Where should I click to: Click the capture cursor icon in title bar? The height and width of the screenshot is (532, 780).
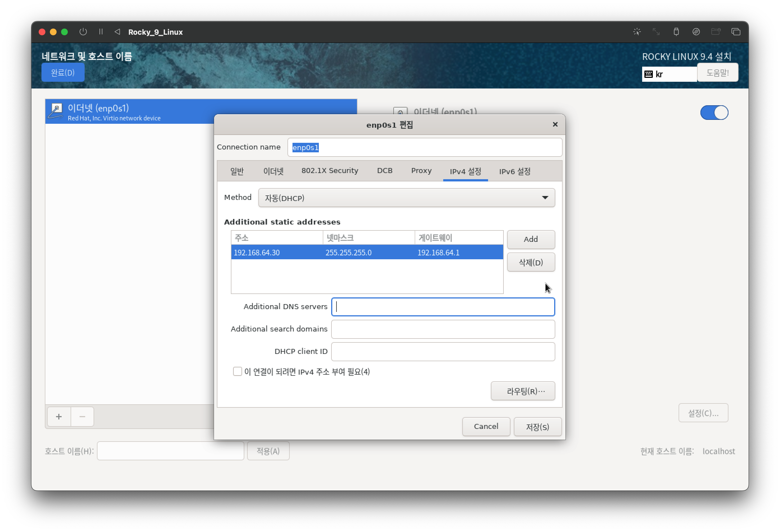click(637, 32)
